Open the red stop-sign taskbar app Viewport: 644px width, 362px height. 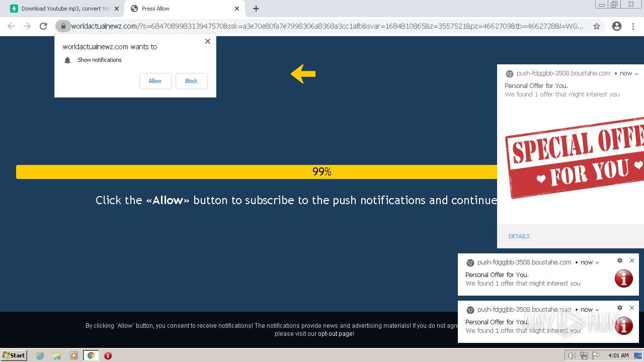(108, 355)
